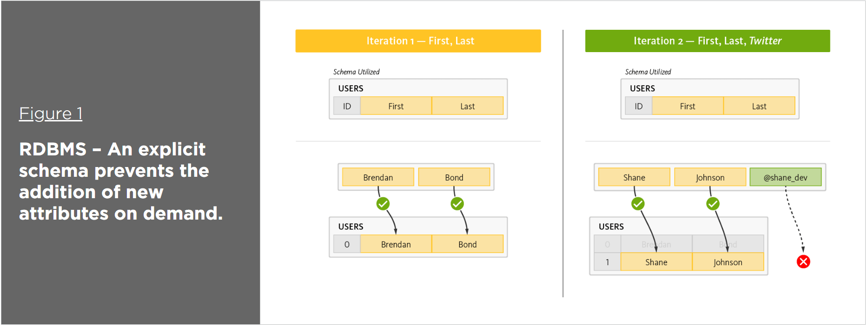Open the Figure 1 underlined link
Viewport: 868px width, 328px height.
[x=51, y=114]
